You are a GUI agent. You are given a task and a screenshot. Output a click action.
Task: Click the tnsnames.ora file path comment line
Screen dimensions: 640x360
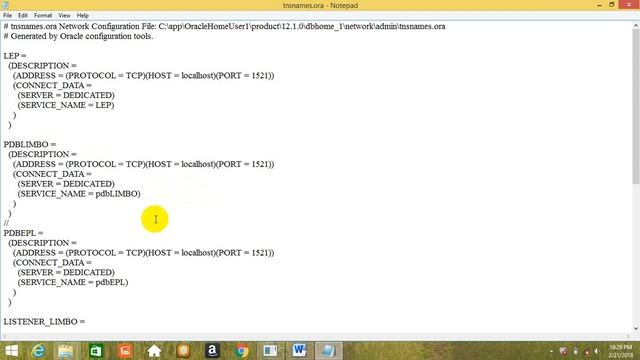coord(224,27)
